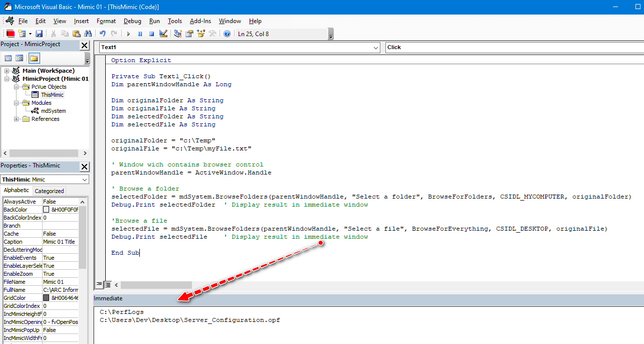
Task: Open the Tools menu
Action: tap(175, 21)
